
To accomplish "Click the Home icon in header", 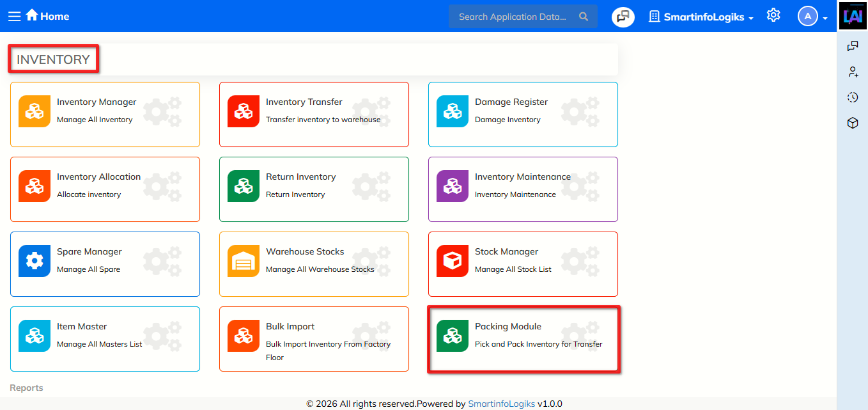I will tap(32, 15).
